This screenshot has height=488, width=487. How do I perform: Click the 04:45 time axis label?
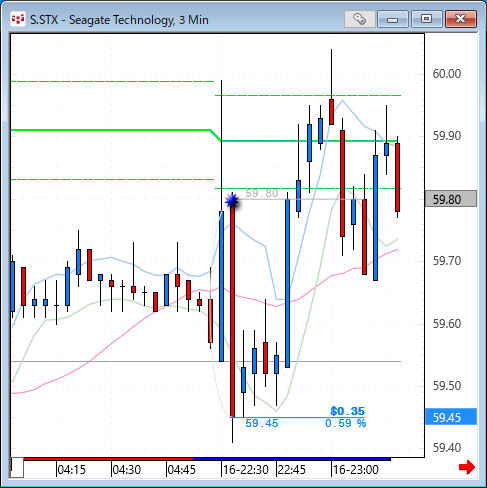(x=182, y=470)
